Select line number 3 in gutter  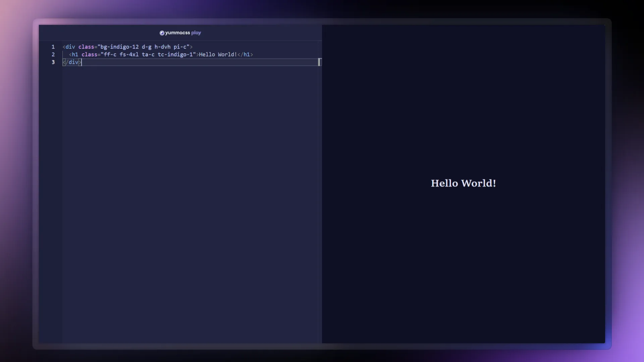[53, 62]
